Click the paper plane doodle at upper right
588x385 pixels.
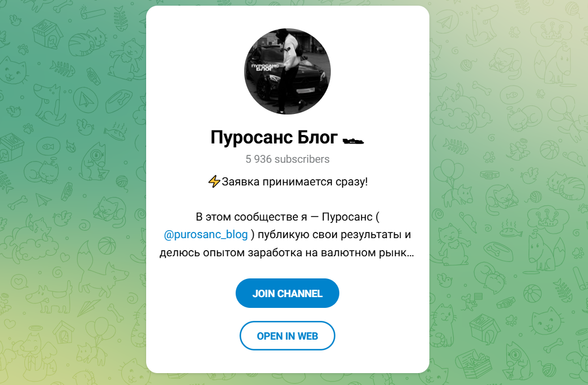point(446,23)
